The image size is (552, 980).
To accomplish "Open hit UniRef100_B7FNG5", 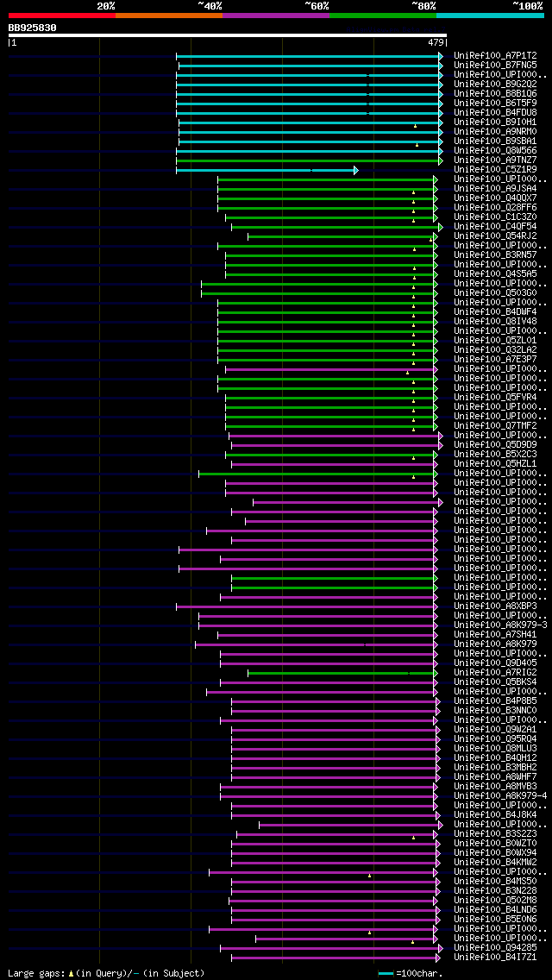I will pyautogui.click(x=495, y=65).
